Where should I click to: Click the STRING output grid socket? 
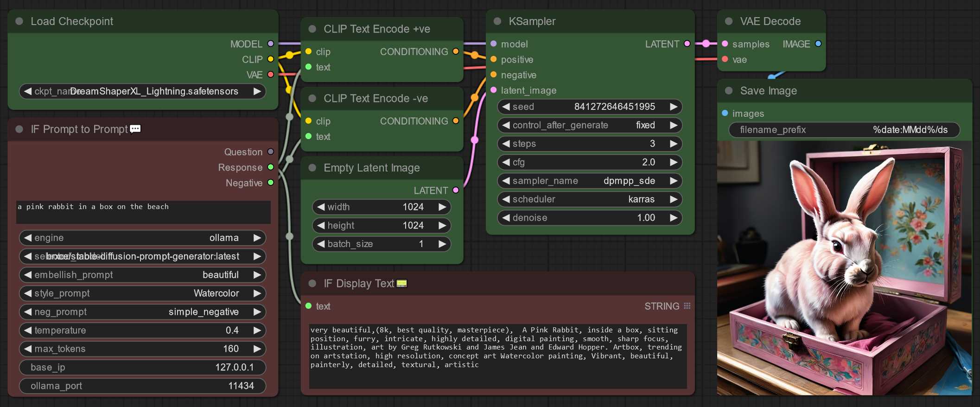pyautogui.click(x=687, y=306)
